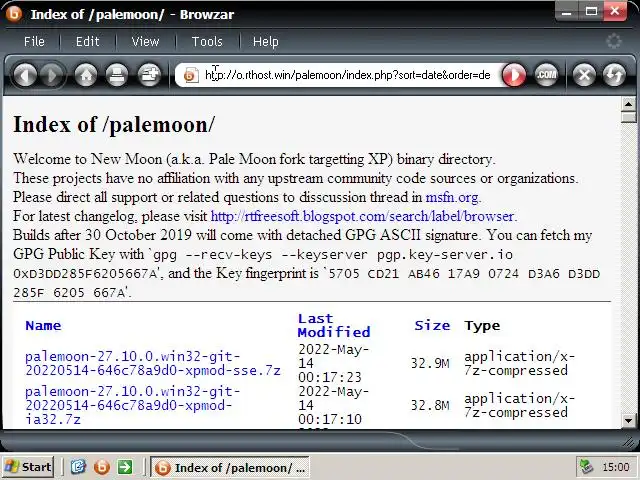Open the File menu

tap(34, 41)
